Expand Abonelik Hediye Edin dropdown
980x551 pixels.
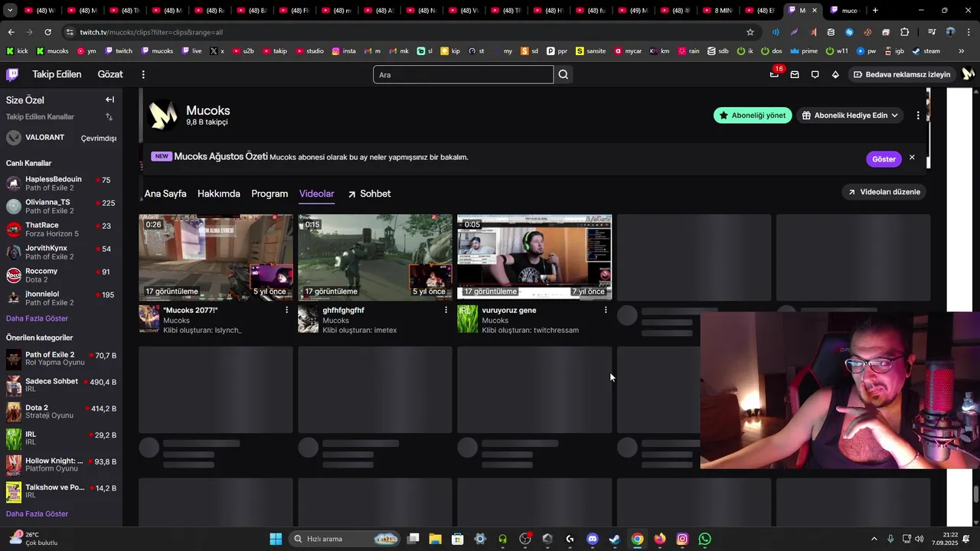tap(850, 116)
